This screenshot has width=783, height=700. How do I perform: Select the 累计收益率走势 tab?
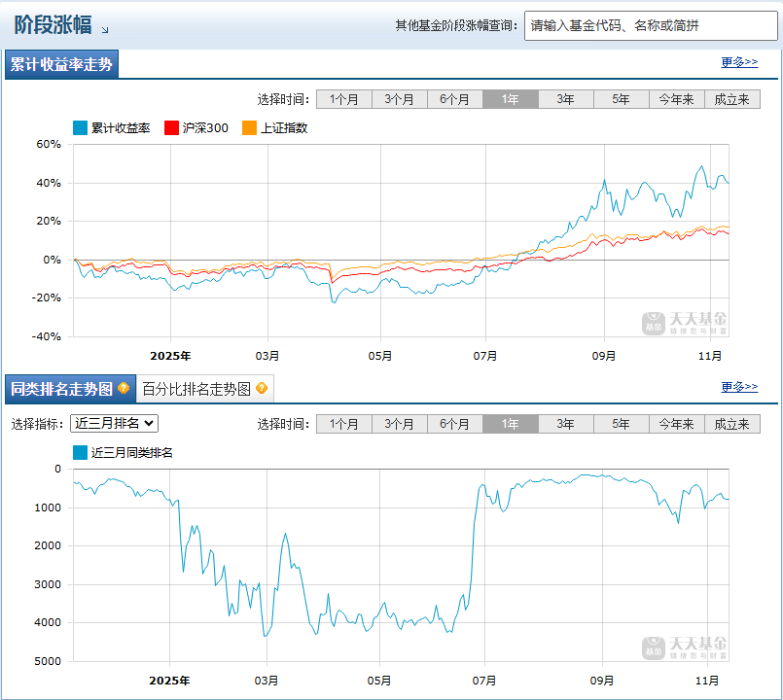(x=62, y=62)
